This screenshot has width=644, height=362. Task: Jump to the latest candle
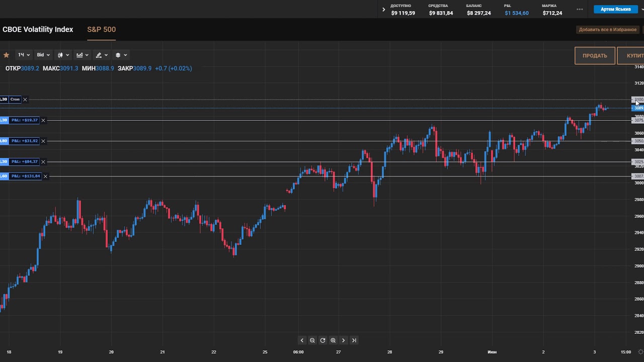(x=354, y=340)
